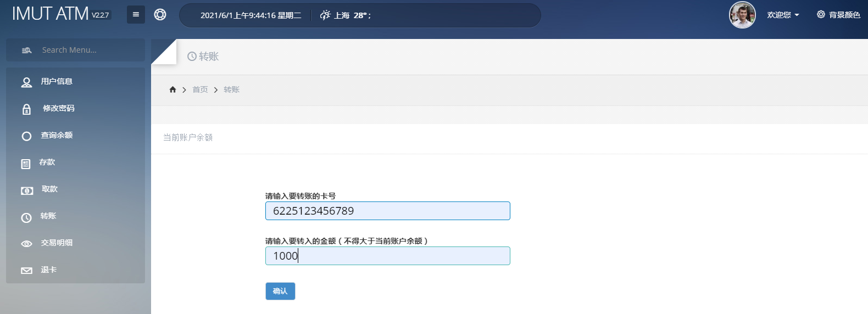Click the 上海 28° weather text

pos(353,15)
